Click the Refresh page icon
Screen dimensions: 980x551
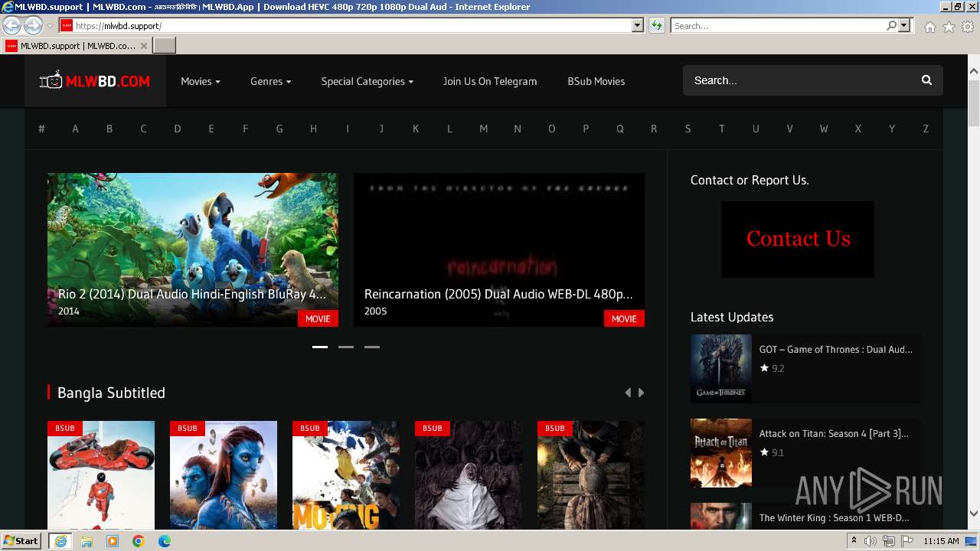pyautogui.click(x=656, y=26)
